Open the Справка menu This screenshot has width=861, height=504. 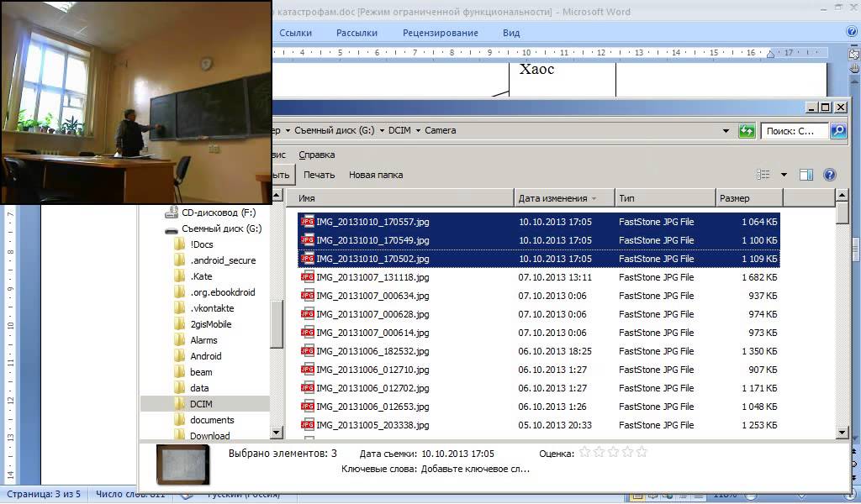[x=317, y=155]
